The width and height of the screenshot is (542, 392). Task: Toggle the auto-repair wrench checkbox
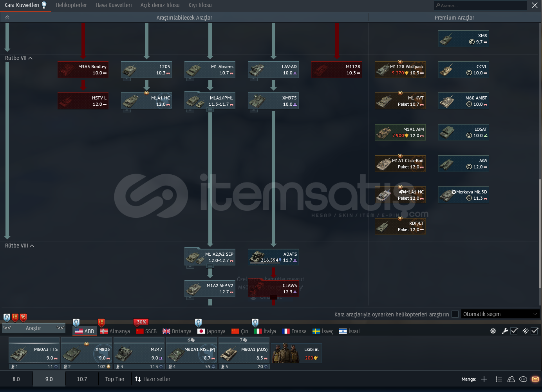pos(514,331)
